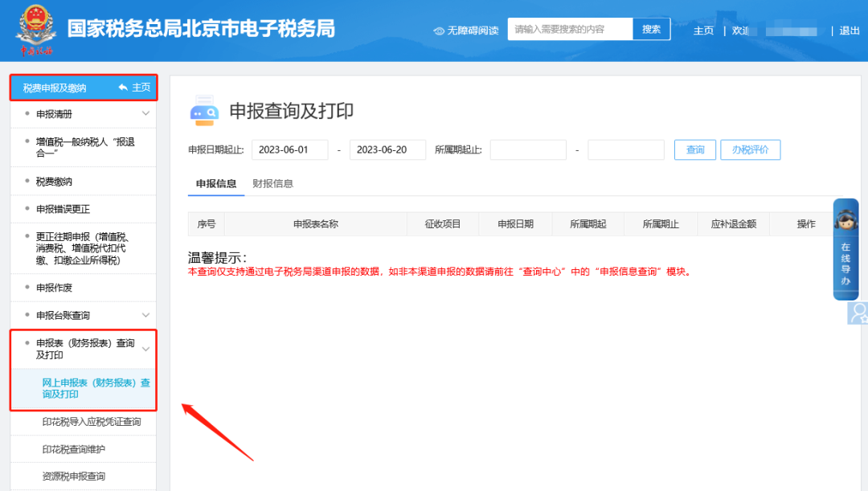Viewport: 868px width, 491px height.
Task: Click the 无障碍阅读 eye icon
Action: coord(439,31)
